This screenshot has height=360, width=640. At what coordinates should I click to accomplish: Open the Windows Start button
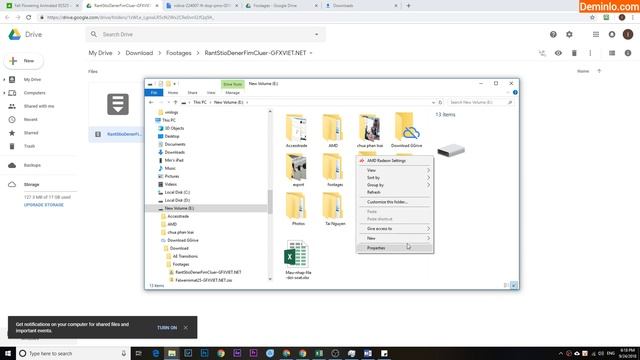coord(8,353)
